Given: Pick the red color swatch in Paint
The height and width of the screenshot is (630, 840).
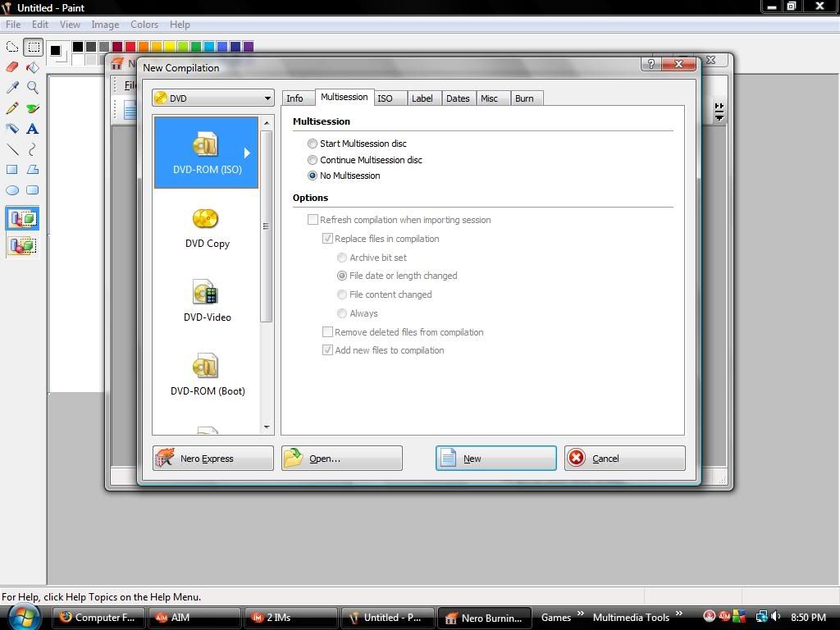Looking at the screenshot, I should click(130, 47).
